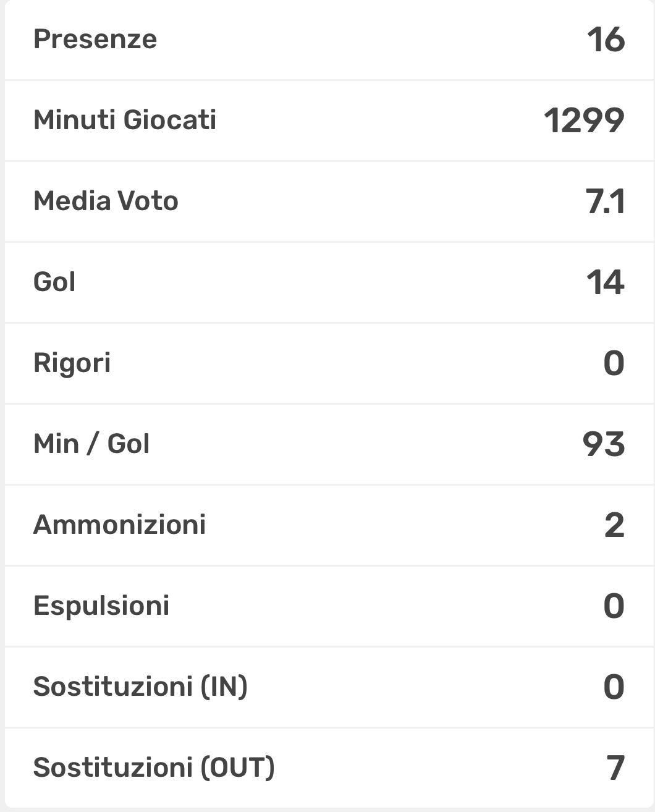655x812 pixels.
Task: Select the Sostituzioni (OUT) value 7
Action: [x=615, y=768]
